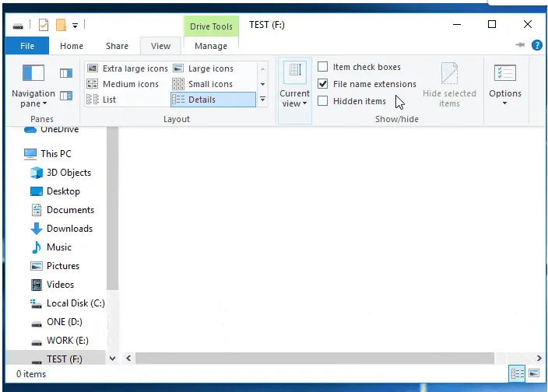Click the Preview pane icon
This screenshot has height=392, width=548.
[x=66, y=73]
